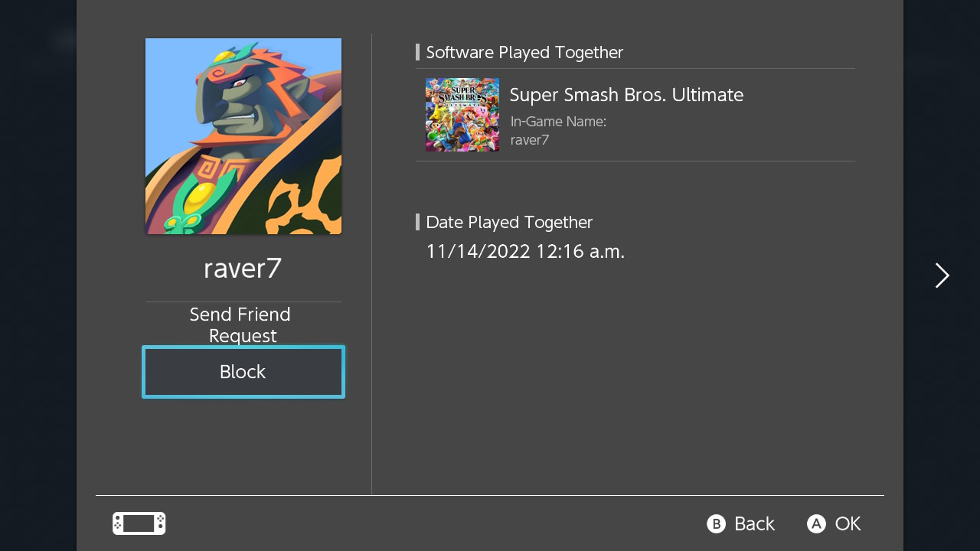
Task: Select the OK label
Action: tap(848, 523)
